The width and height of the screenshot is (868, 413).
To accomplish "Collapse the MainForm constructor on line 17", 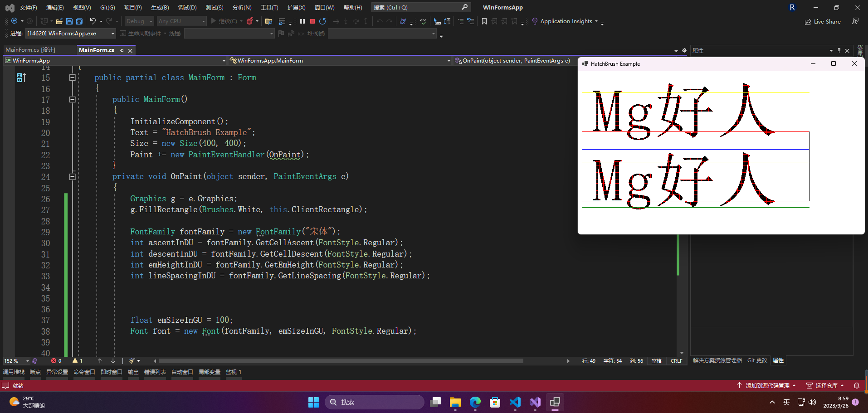I will [72, 99].
